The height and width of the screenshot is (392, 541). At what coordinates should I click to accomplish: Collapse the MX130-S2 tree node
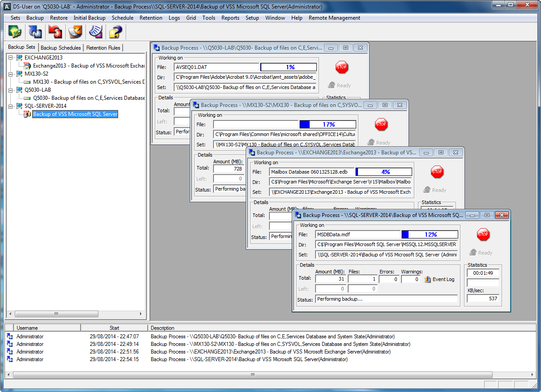tap(11, 74)
